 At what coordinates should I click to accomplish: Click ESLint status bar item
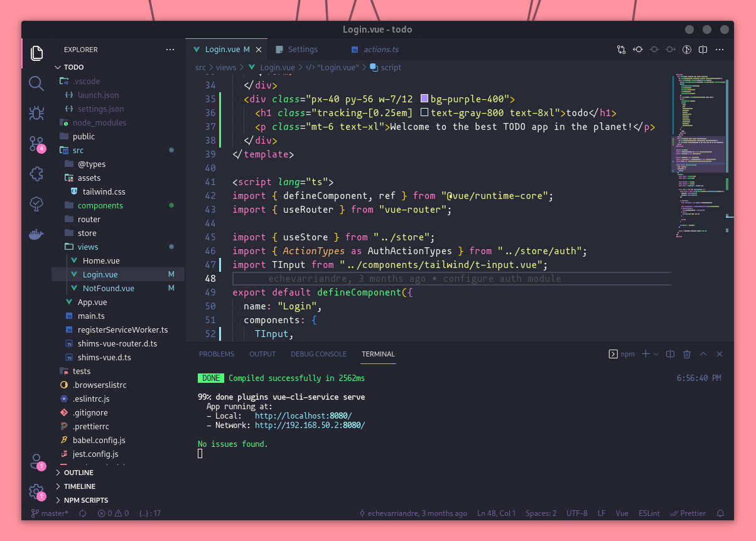[649, 513]
